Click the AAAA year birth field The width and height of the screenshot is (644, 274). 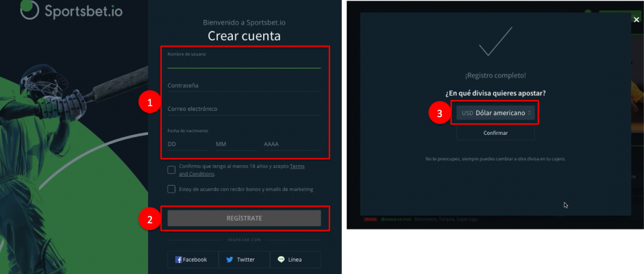click(292, 144)
